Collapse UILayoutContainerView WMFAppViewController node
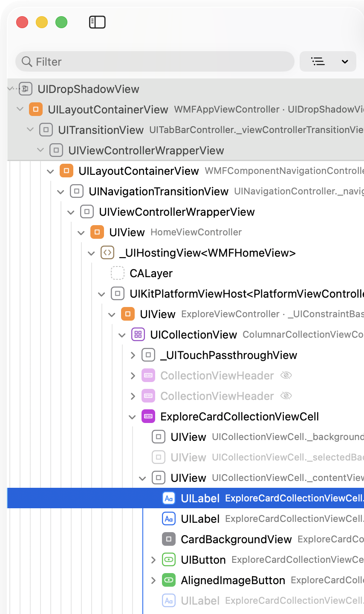 pyautogui.click(x=20, y=109)
